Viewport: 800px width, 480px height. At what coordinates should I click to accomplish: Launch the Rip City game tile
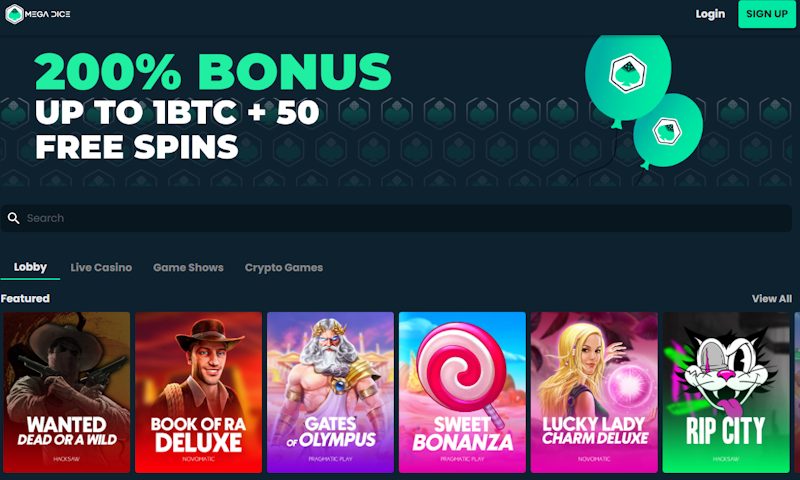point(726,392)
